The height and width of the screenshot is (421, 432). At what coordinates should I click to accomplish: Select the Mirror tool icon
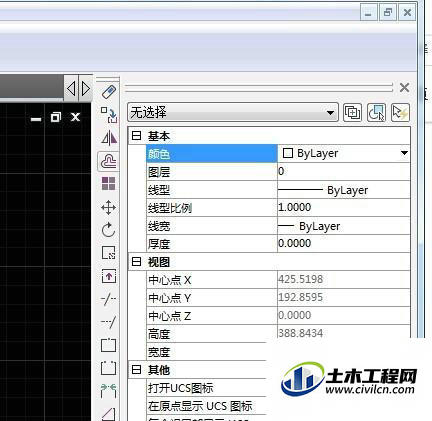click(109, 138)
